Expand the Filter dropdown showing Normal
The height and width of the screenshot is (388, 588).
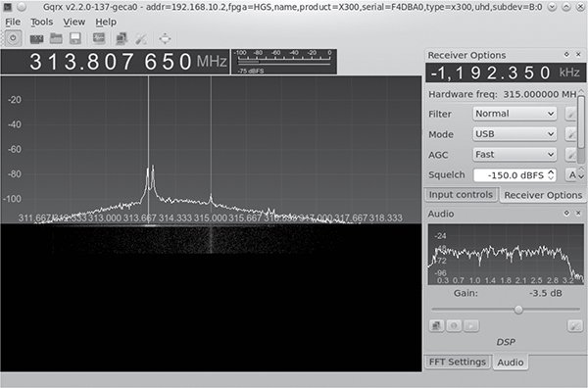[x=514, y=114]
